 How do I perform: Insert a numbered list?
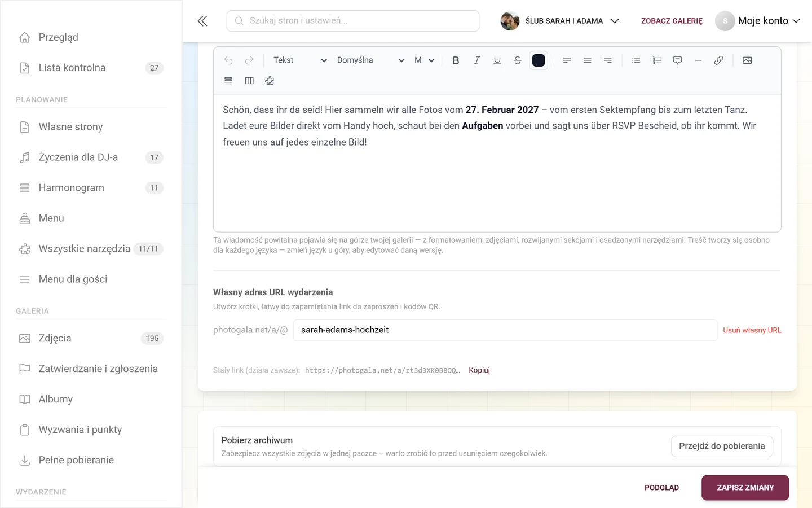click(657, 60)
